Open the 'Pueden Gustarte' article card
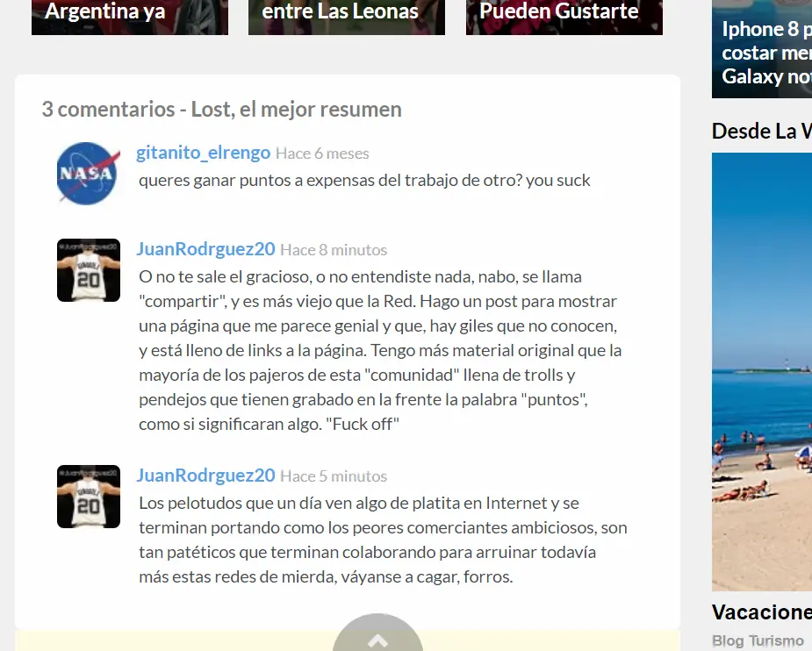The width and height of the screenshot is (812, 651). 564,17
